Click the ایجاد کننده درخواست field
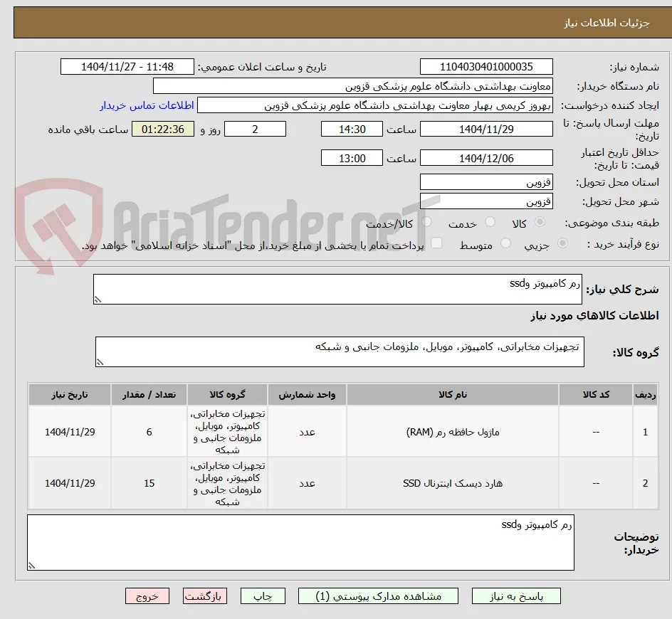The width and height of the screenshot is (672, 619). [375, 105]
